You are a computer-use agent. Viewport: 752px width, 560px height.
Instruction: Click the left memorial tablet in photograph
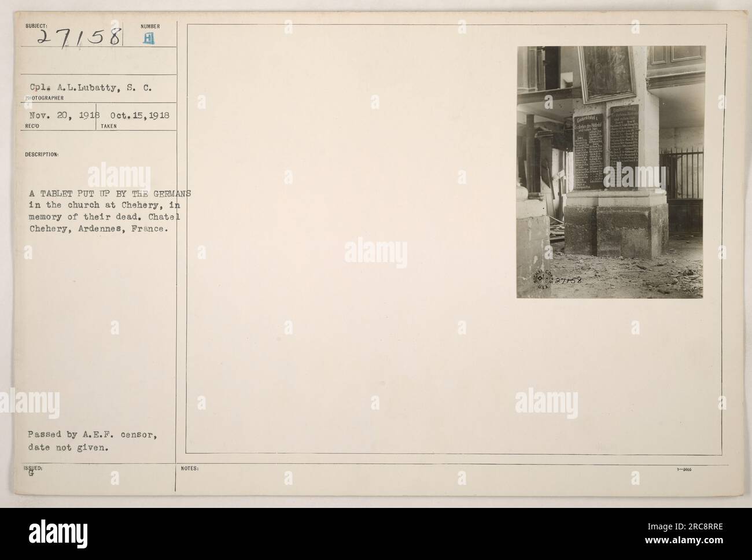(588, 152)
